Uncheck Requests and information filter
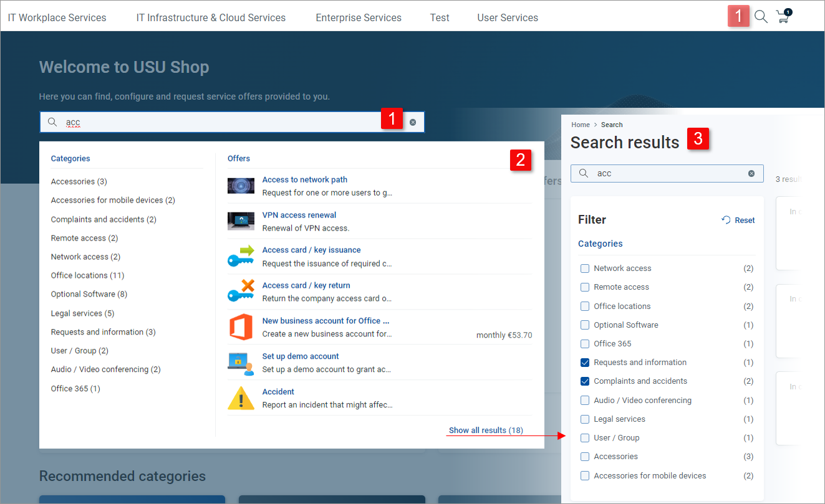This screenshot has width=825, height=504. click(585, 363)
